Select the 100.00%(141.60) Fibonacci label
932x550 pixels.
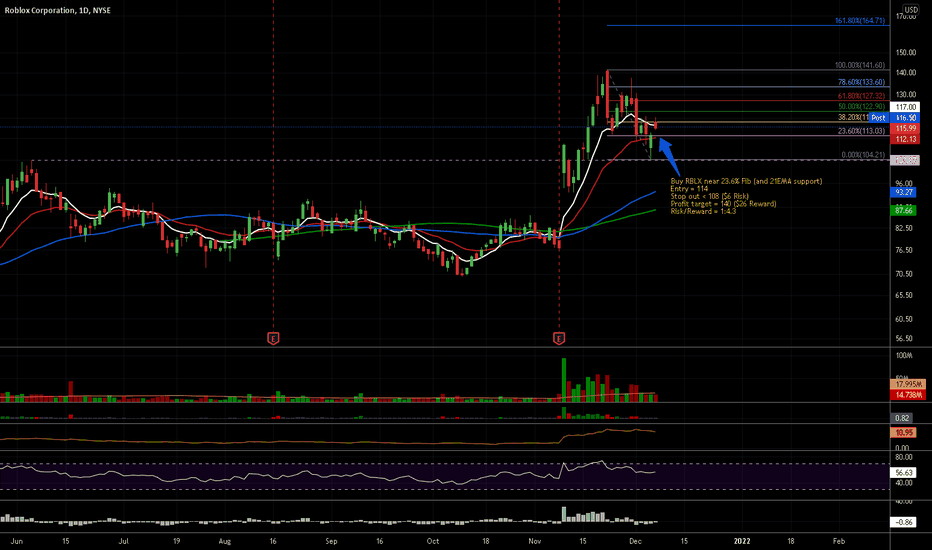tap(859, 65)
